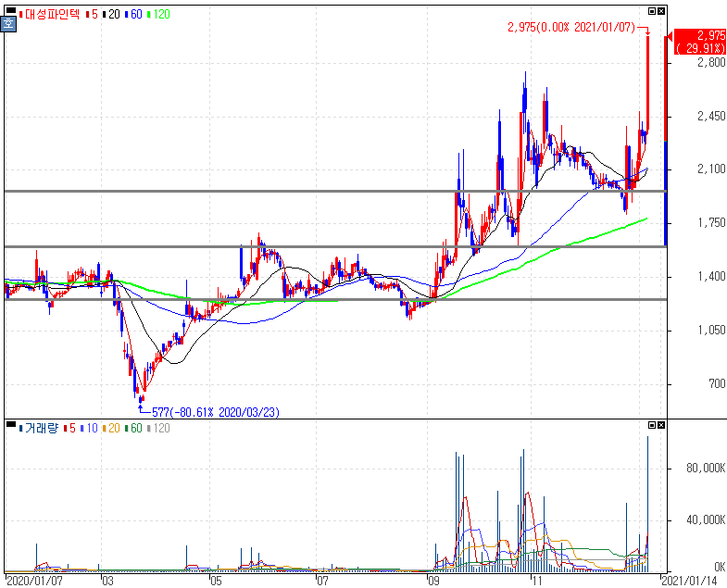This screenshot has width=727, height=588.
Task: Click the 80,000K volume axis label
Action: click(x=706, y=469)
